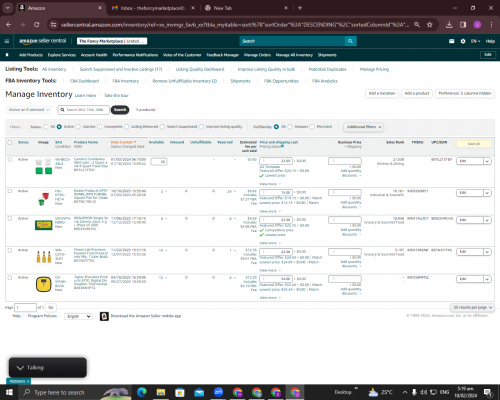Click the amazon seller central logo

[42, 41]
